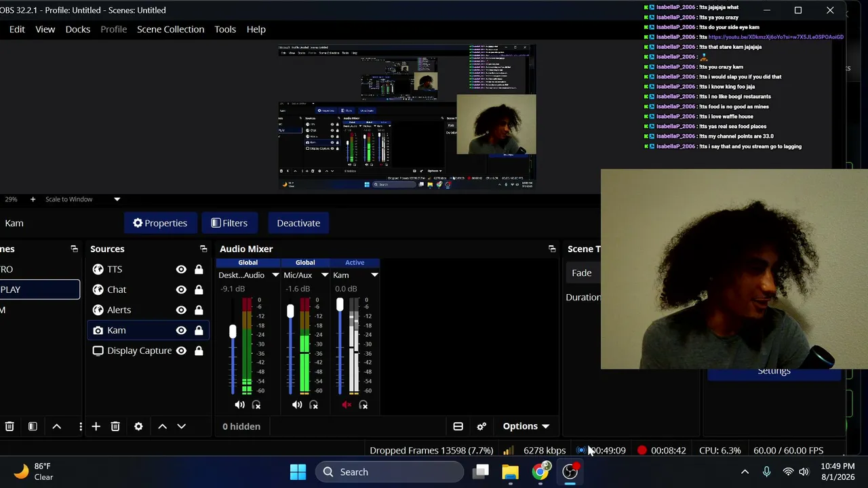868x488 pixels.
Task: Open the Help menu
Action: tap(256, 29)
